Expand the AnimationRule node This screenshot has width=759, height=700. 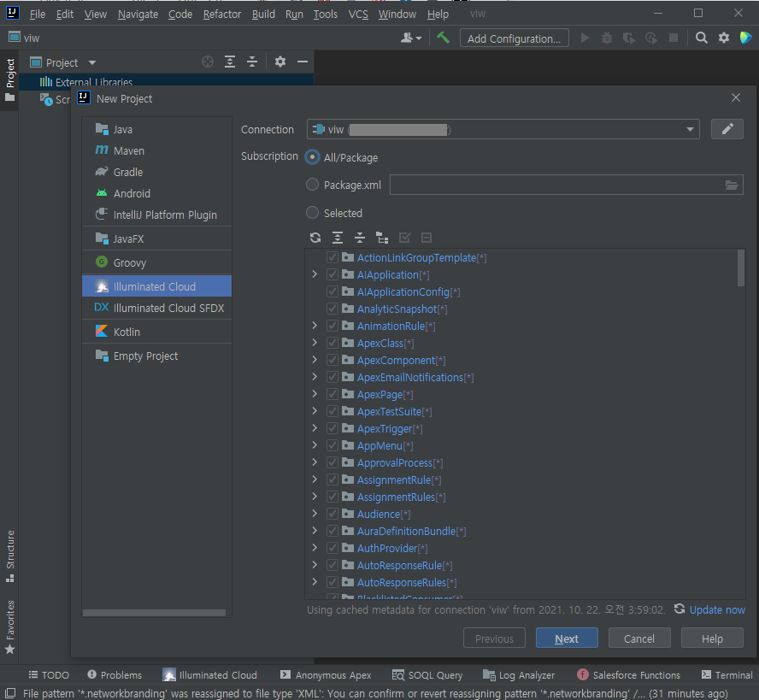[315, 326]
